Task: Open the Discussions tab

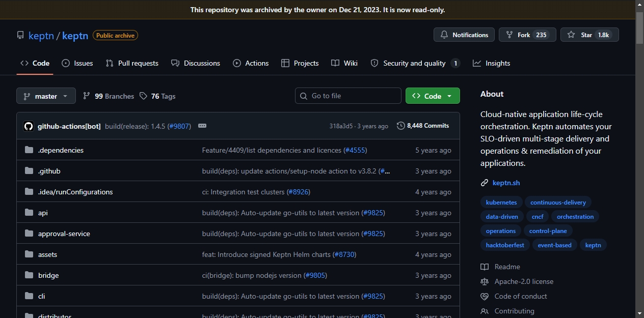Action: pos(196,63)
